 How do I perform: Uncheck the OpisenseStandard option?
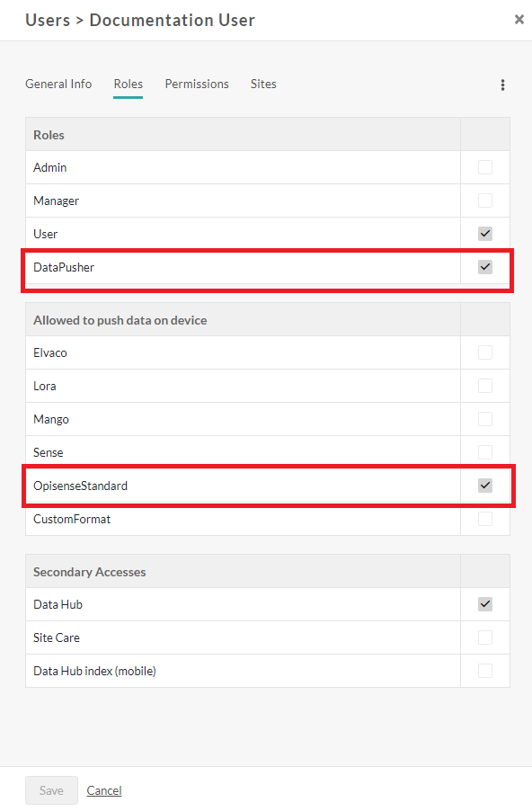(x=484, y=485)
